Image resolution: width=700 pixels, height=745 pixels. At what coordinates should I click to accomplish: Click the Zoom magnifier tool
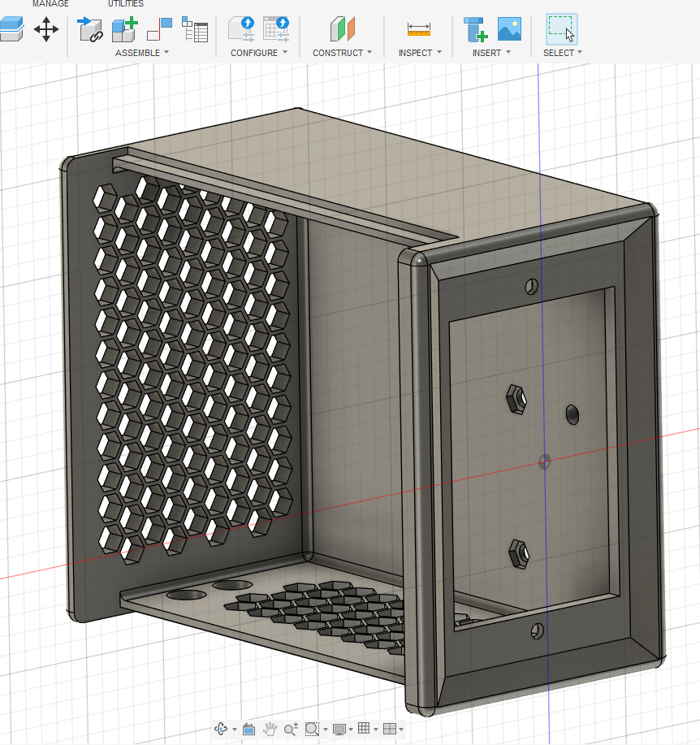coord(291,730)
